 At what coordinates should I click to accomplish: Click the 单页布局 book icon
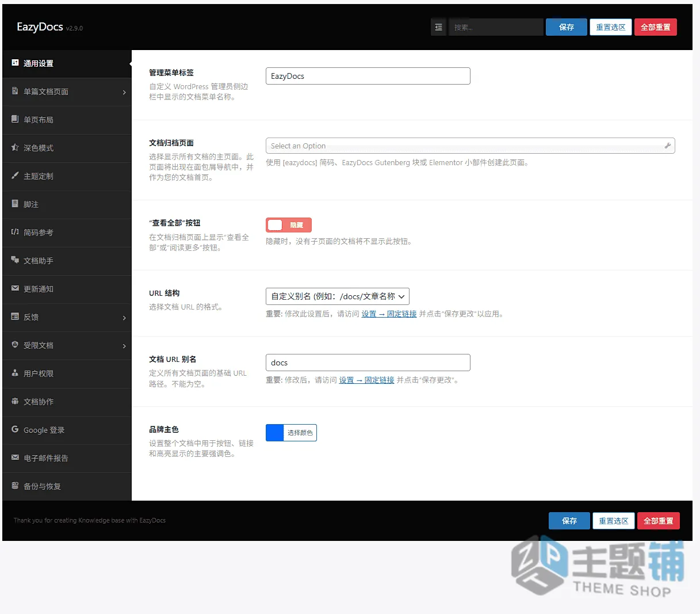pyautogui.click(x=15, y=119)
